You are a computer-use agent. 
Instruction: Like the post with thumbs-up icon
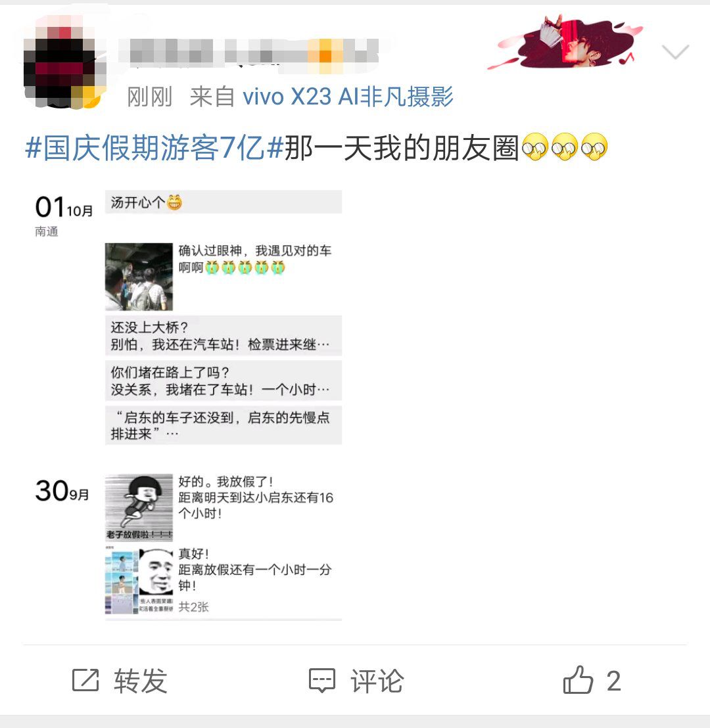578,680
